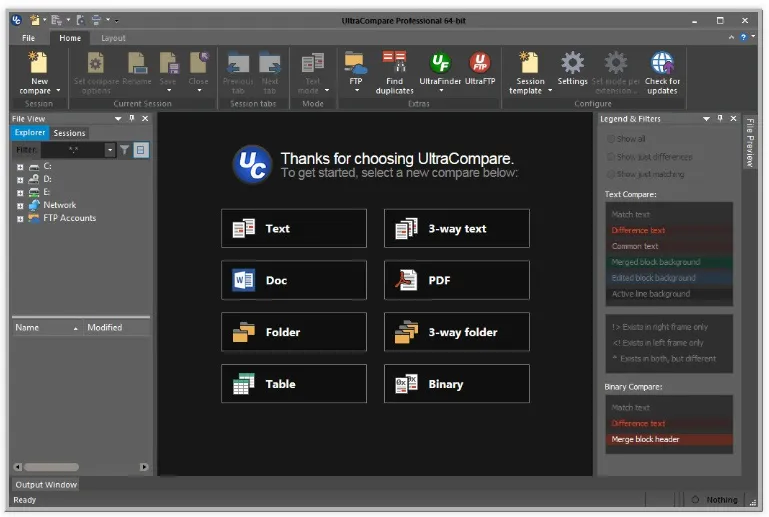Pin the Legend & Filters panel
The height and width of the screenshot is (517, 769).
720,118
